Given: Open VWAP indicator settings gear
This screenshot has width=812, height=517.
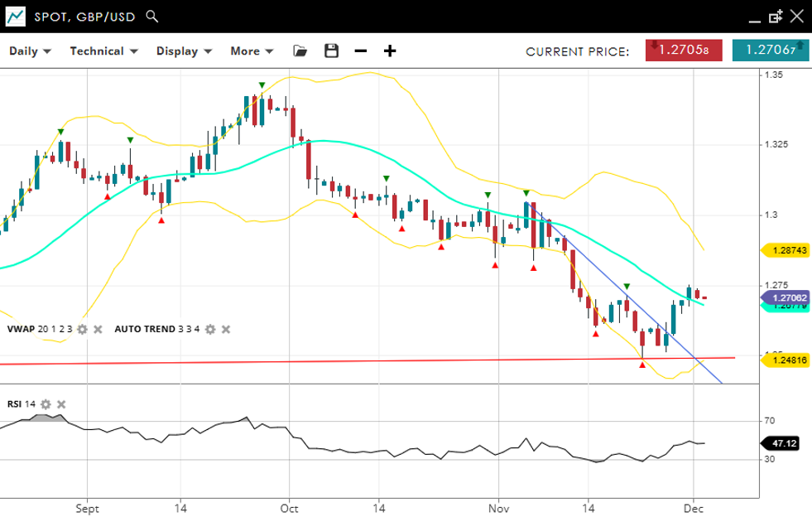Looking at the screenshot, I should 82,329.
